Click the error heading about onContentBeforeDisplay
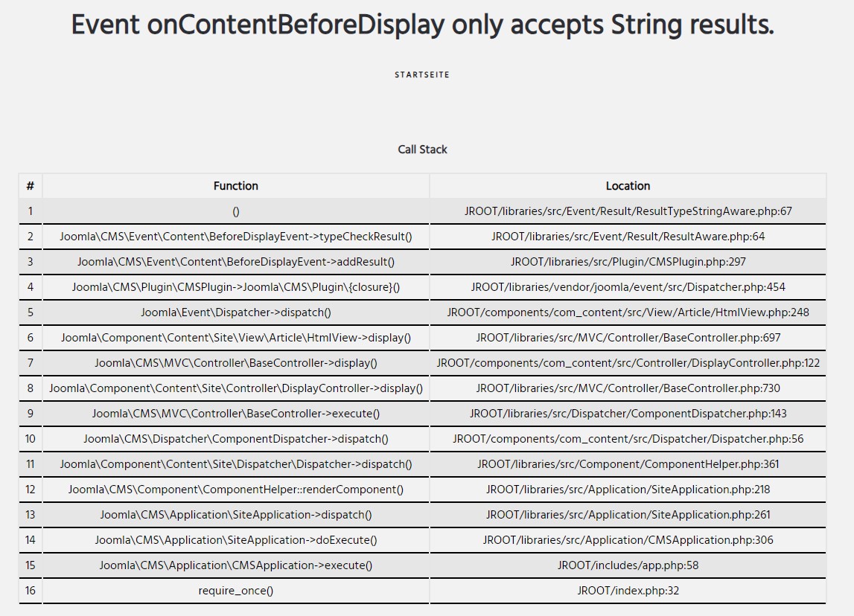This screenshot has width=854, height=616. [x=422, y=25]
